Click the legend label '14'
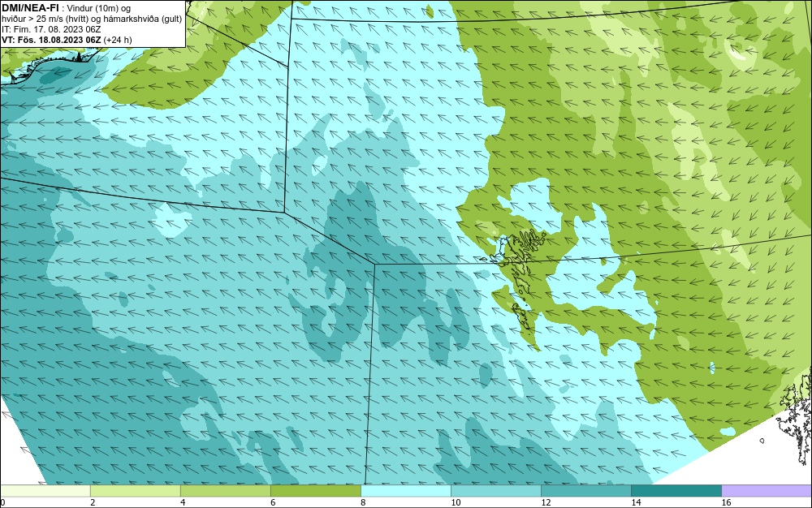The width and height of the screenshot is (812, 508). point(636,502)
